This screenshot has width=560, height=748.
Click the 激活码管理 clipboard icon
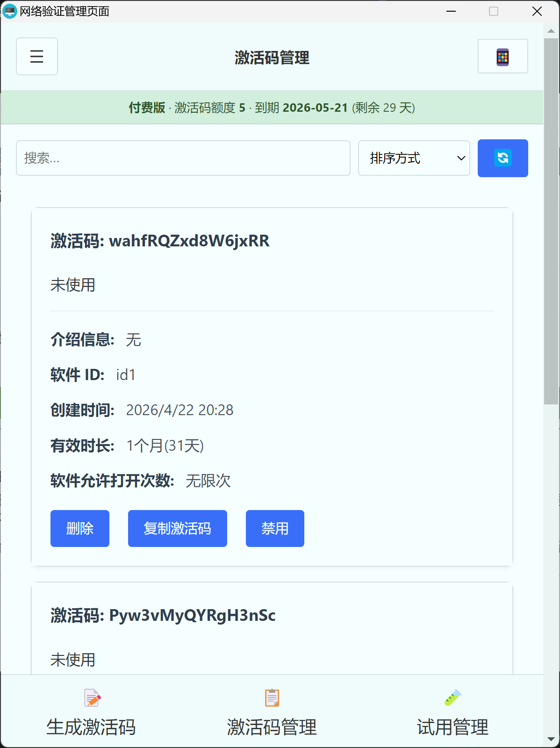pos(272,698)
